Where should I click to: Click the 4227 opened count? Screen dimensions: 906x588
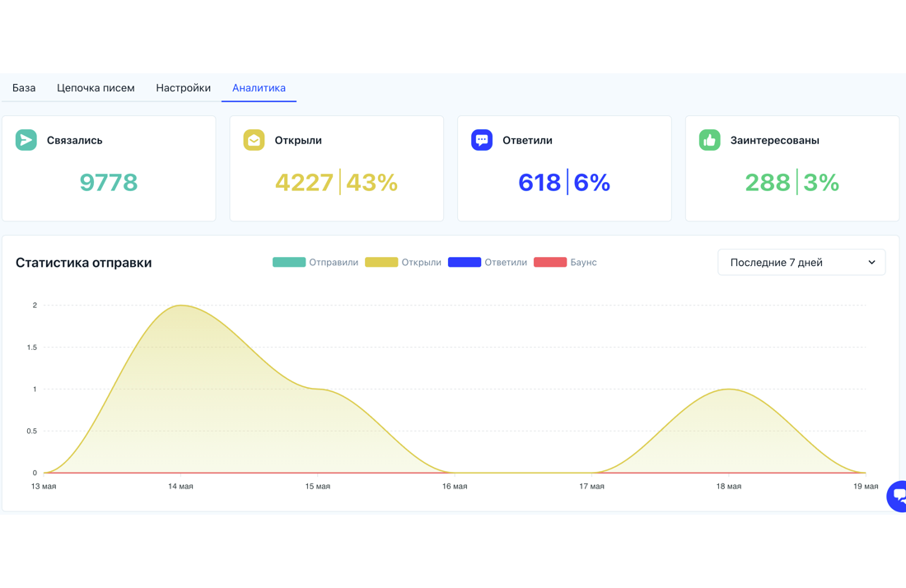point(304,183)
